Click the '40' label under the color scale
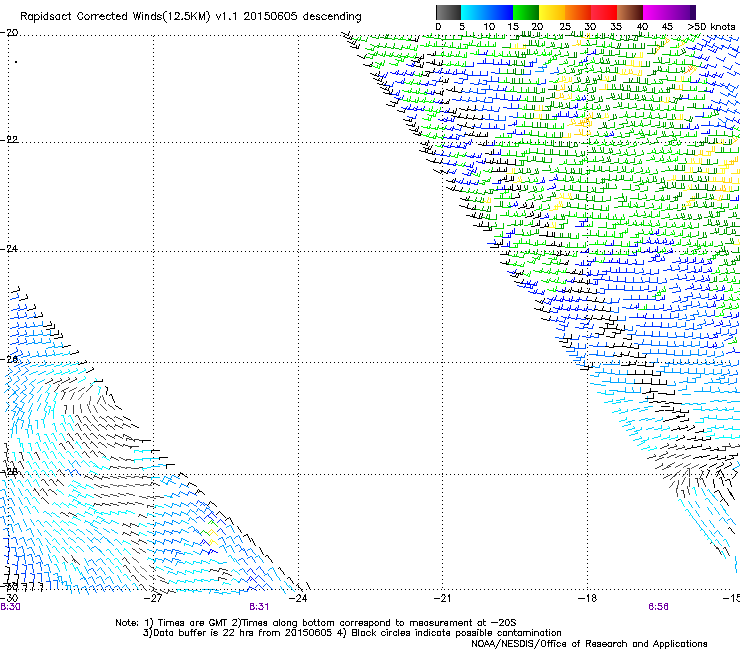Screen dimensions: 740x650 [x=642, y=27]
